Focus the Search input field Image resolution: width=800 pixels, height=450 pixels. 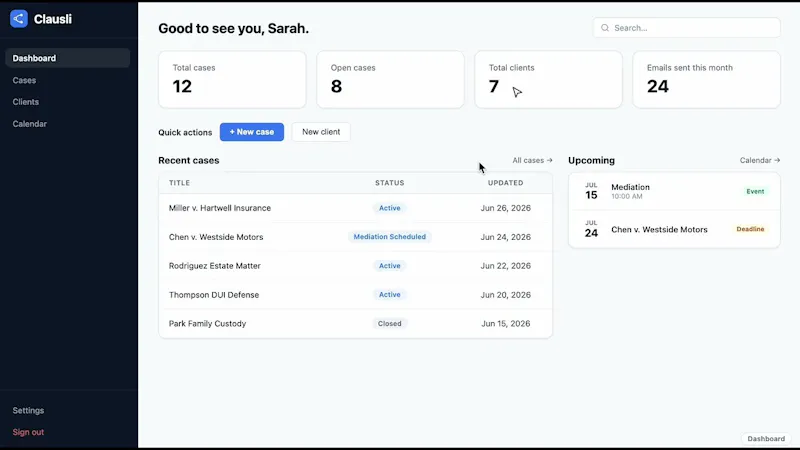point(687,28)
